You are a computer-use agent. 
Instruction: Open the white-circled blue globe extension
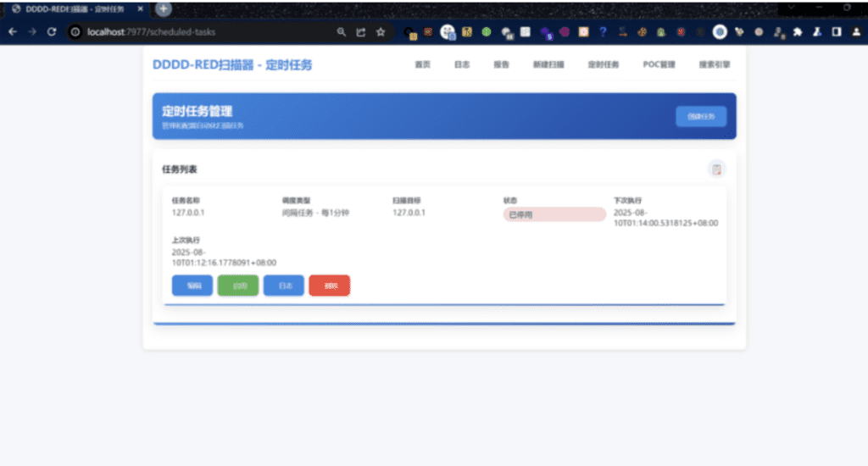point(720,32)
